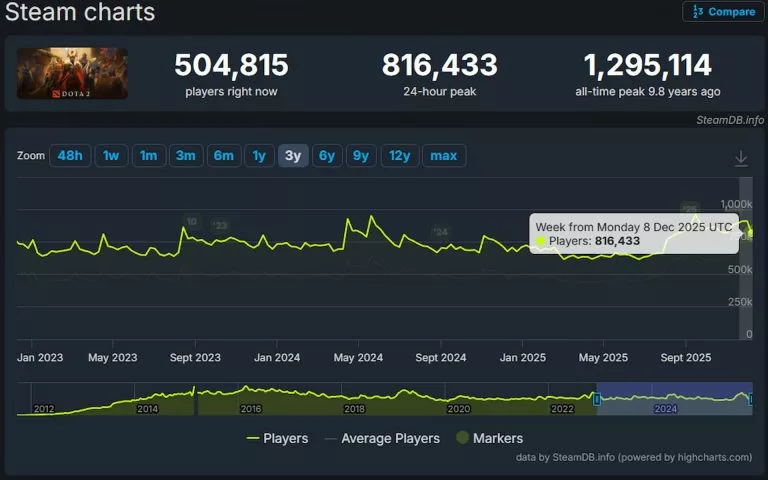This screenshot has height=480, width=768.
Task: Click the SteamDB.info data credit text
Action: 634,457
